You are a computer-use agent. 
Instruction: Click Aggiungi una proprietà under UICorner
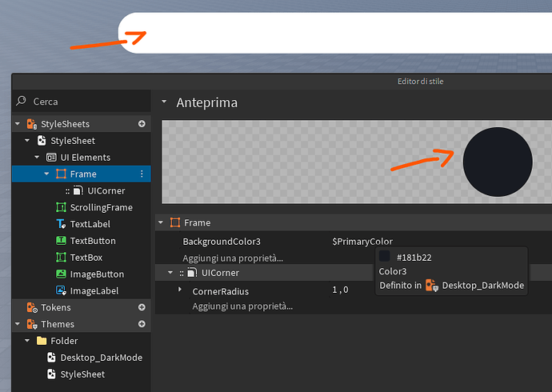pyautogui.click(x=242, y=306)
